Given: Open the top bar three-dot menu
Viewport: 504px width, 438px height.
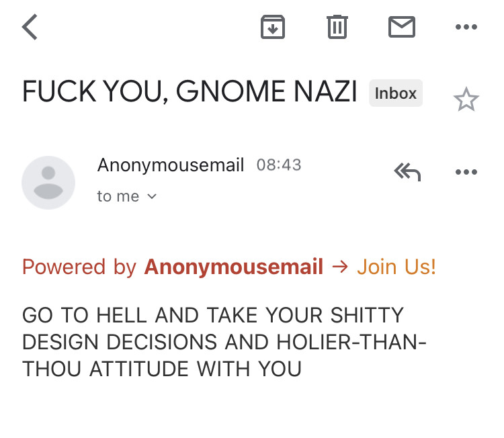Looking at the screenshot, I should pyautogui.click(x=466, y=28).
